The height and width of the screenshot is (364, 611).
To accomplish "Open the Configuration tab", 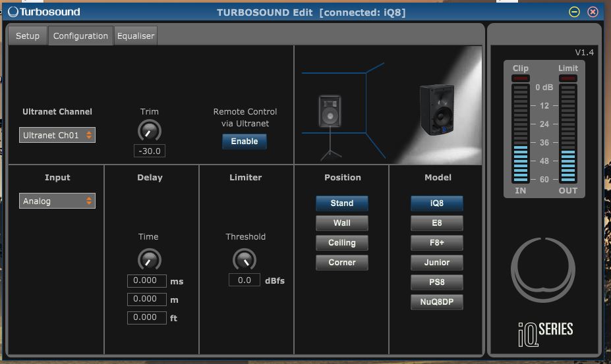I will (80, 36).
